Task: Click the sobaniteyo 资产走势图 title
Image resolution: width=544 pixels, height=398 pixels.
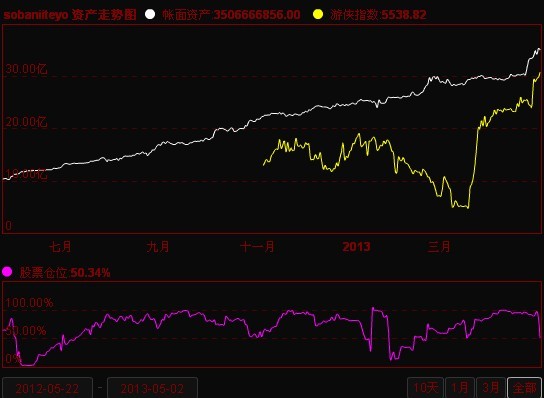Action: pyautogui.click(x=70, y=15)
